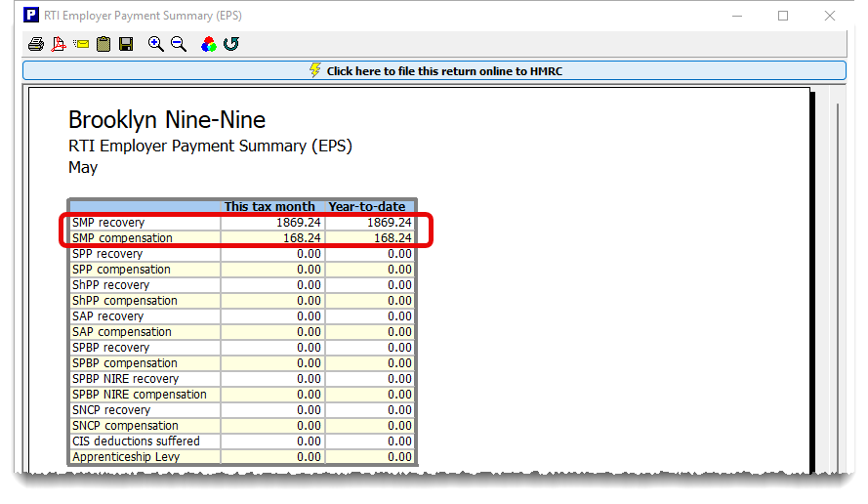This screenshot has width=868, height=504.
Task: Select the 'SPBP NIRE recovery' row label
Action: [x=126, y=379]
